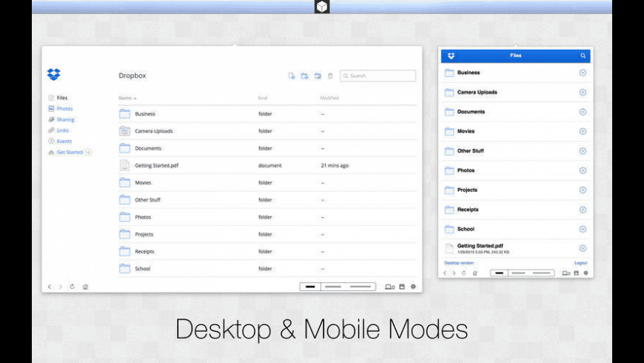Click the upload file icon in toolbar
Viewport: 644px width, 363px height.
pyautogui.click(x=291, y=76)
